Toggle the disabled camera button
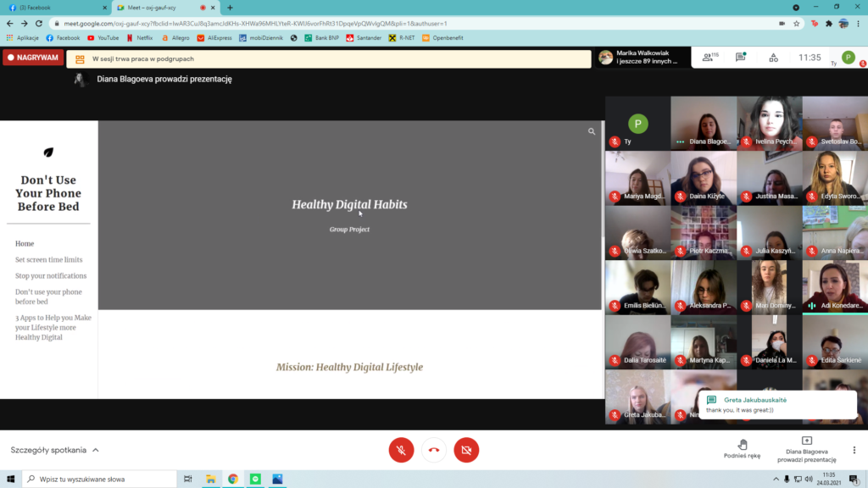Screen dimensions: 868x488 coord(466,450)
